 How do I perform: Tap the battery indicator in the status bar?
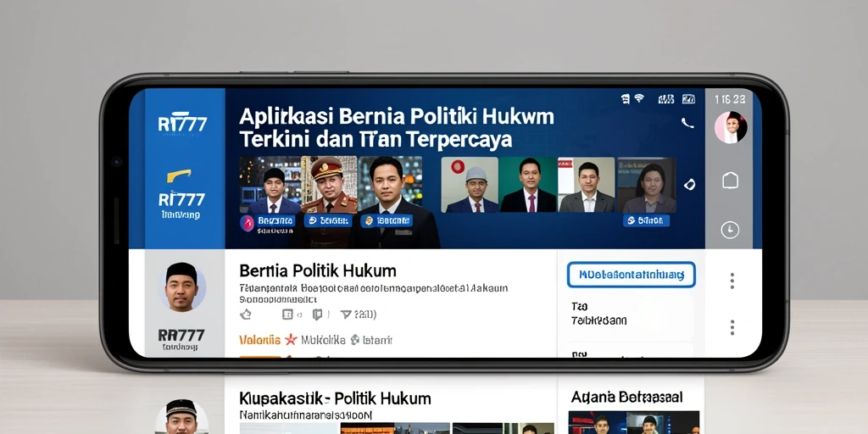688,99
